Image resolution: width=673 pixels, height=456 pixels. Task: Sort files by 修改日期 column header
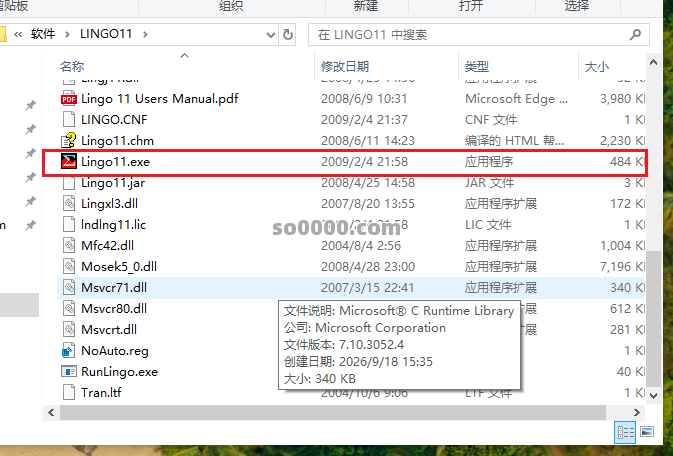click(x=345, y=67)
